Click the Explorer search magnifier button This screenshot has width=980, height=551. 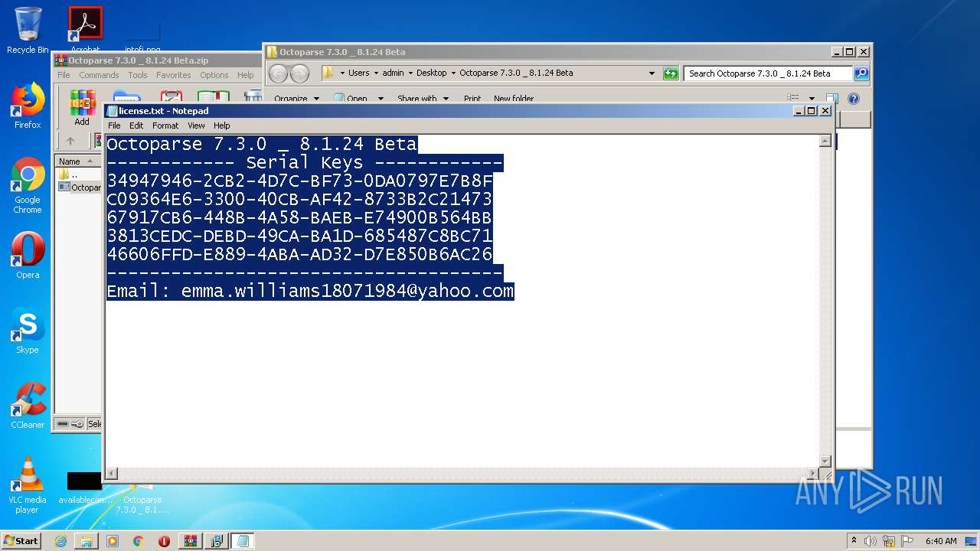click(861, 73)
